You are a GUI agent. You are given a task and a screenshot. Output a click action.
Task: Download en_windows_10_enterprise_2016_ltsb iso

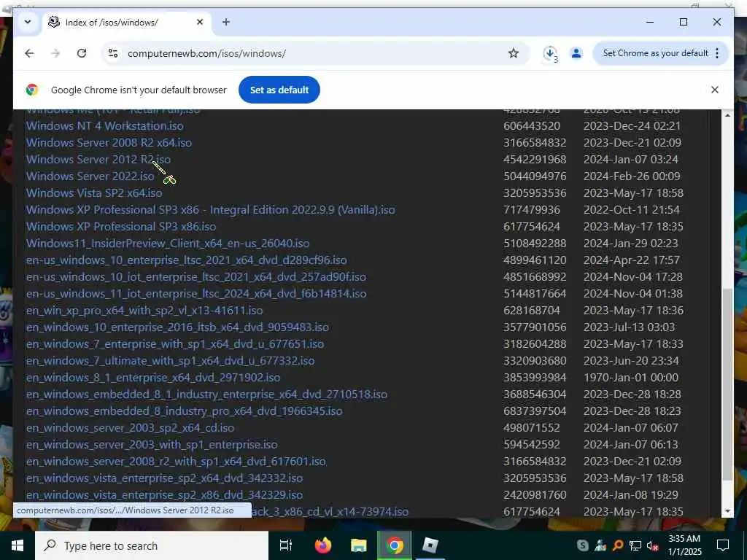point(178,327)
